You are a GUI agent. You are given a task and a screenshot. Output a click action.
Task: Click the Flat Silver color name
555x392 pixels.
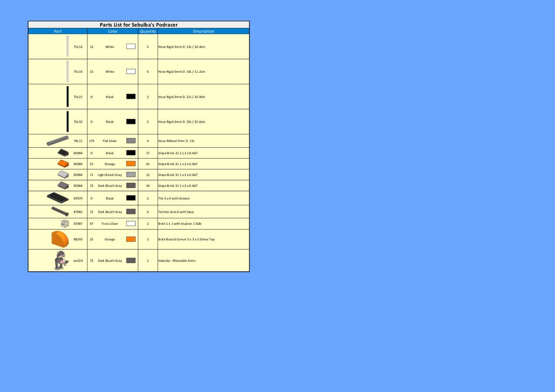[x=110, y=141]
